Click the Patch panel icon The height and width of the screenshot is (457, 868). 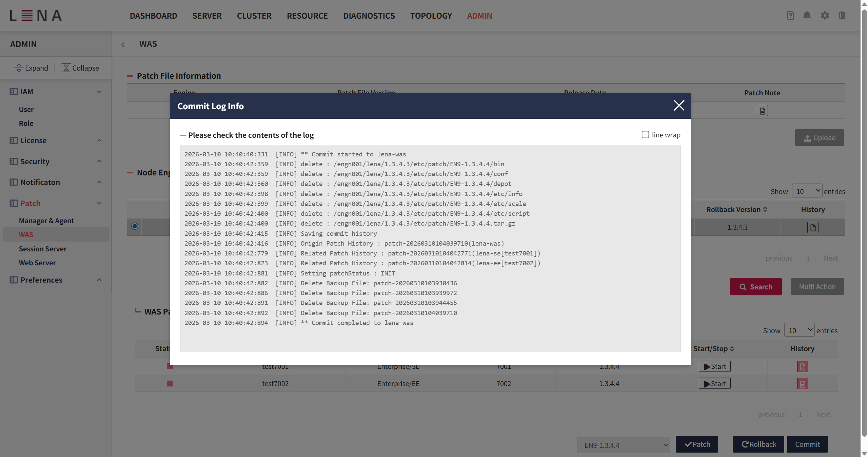click(14, 203)
